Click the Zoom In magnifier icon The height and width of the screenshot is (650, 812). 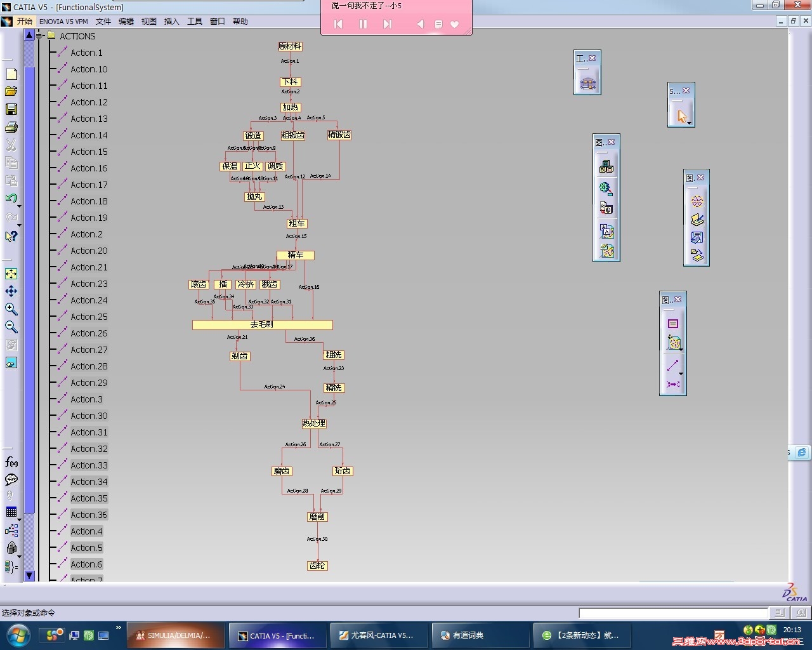tap(11, 309)
